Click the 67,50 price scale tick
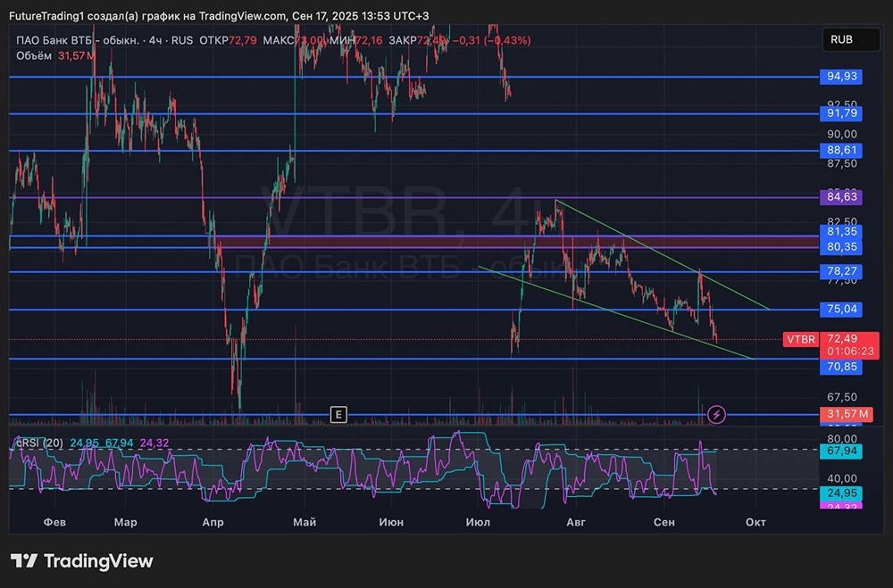Screen dimensions: 893x588 [842, 397]
